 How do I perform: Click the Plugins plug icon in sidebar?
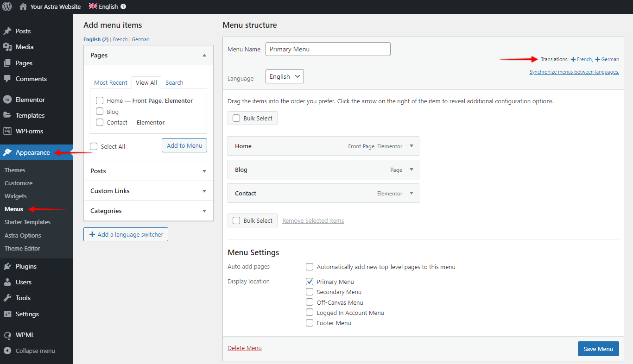point(7,266)
